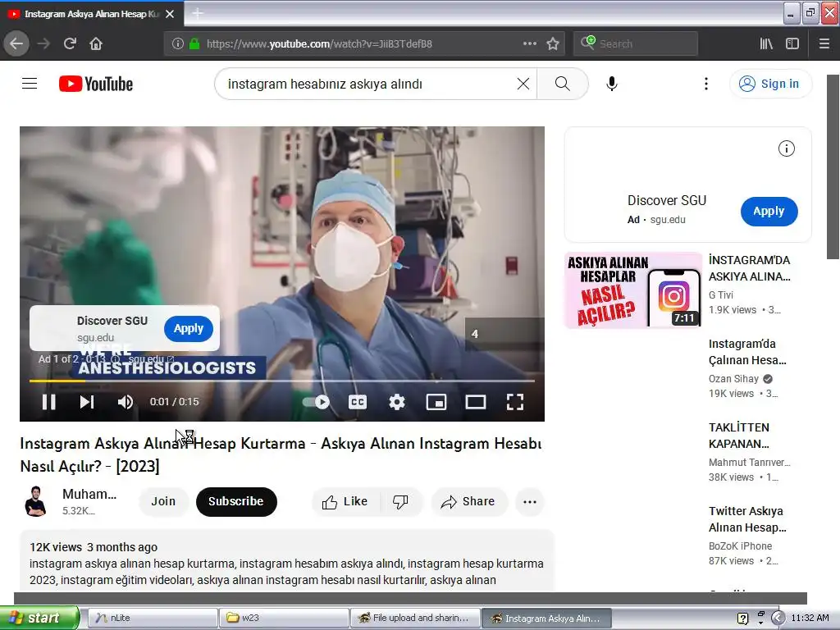Toggle closed captions CC button
This screenshot has width=840, height=630.
click(x=358, y=402)
